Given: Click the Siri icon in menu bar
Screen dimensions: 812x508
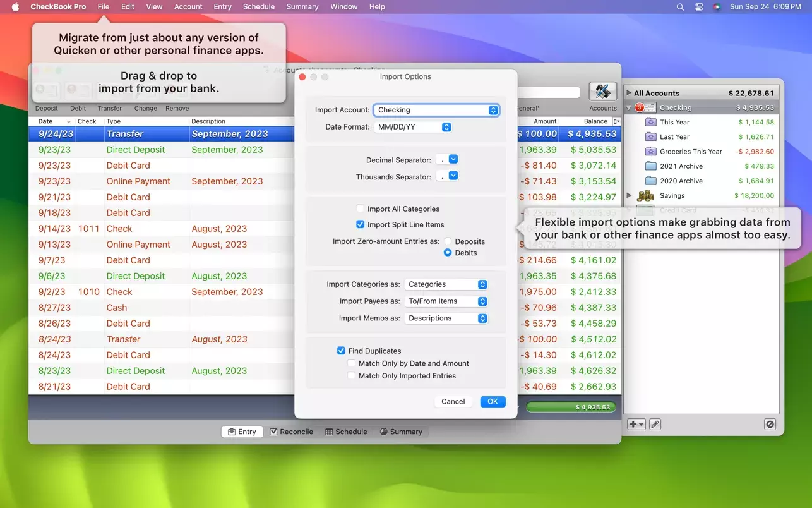Looking at the screenshot, I should point(717,7).
